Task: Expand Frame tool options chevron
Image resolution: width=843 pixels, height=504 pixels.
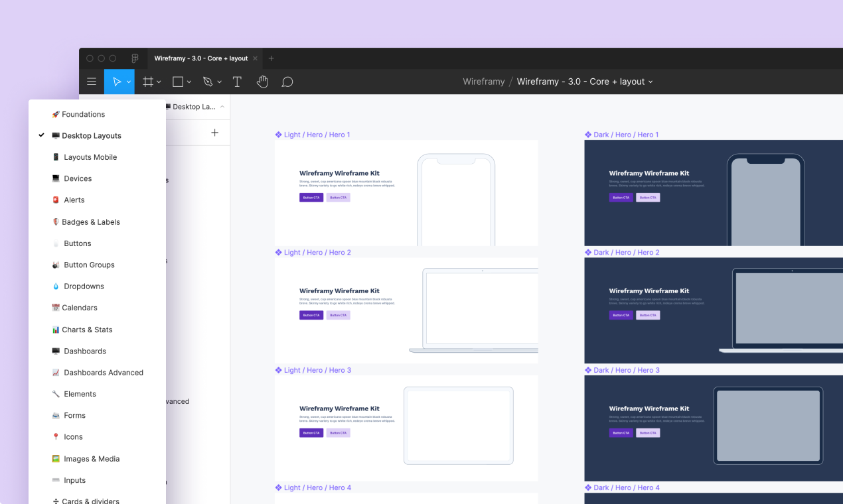Action: pos(159,82)
